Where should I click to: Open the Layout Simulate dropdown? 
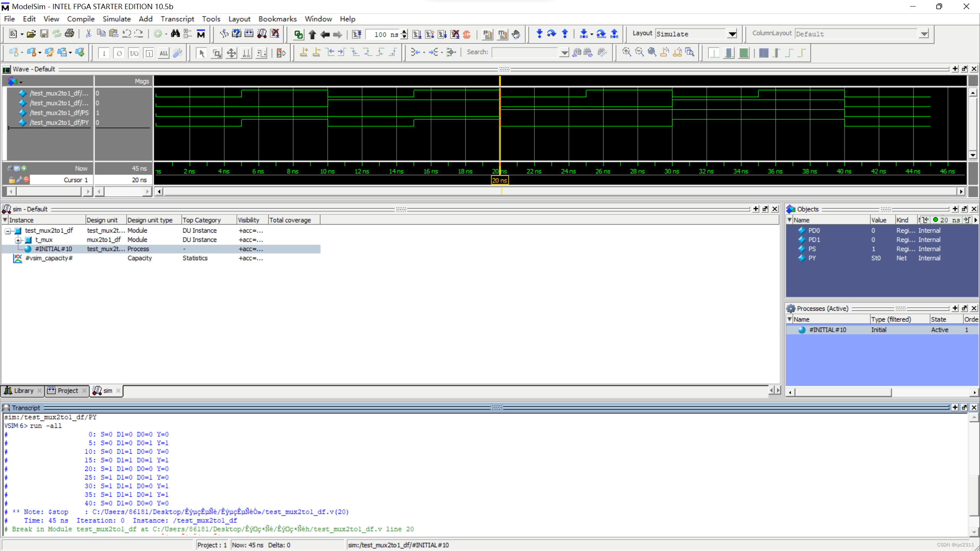(732, 34)
